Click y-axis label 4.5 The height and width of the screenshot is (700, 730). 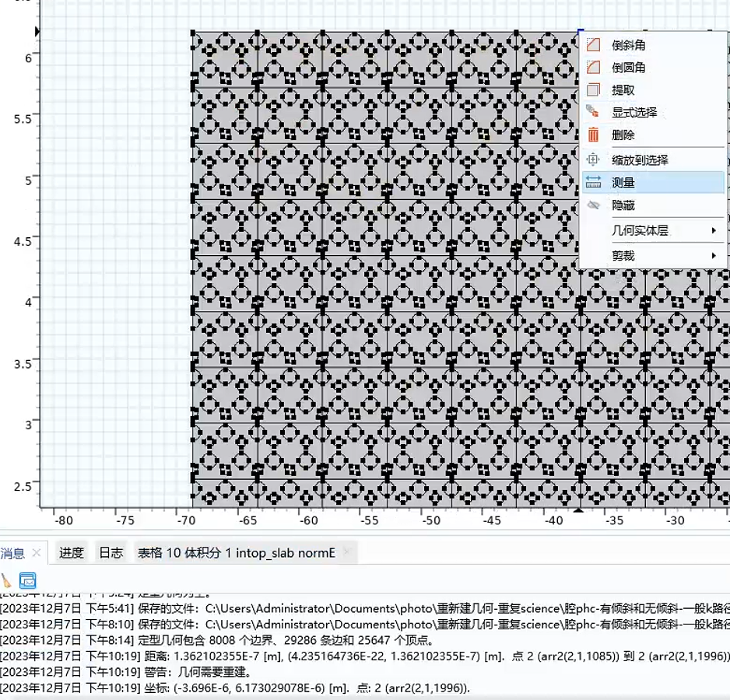coord(23,242)
